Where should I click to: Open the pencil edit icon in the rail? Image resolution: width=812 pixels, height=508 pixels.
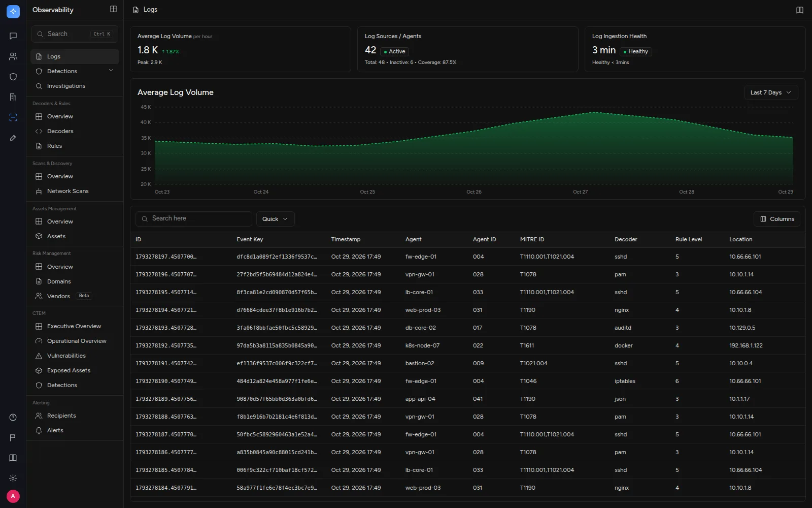13,138
